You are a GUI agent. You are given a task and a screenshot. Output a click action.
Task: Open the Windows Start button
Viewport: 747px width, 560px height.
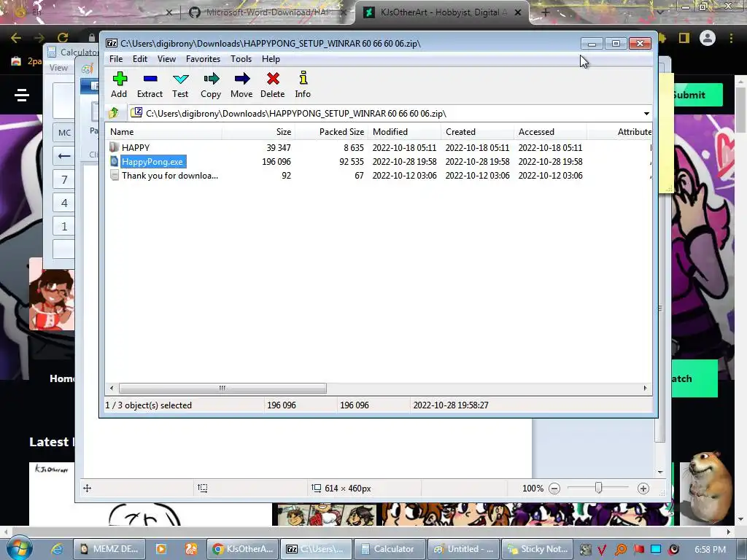pyautogui.click(x=20, y=548)
